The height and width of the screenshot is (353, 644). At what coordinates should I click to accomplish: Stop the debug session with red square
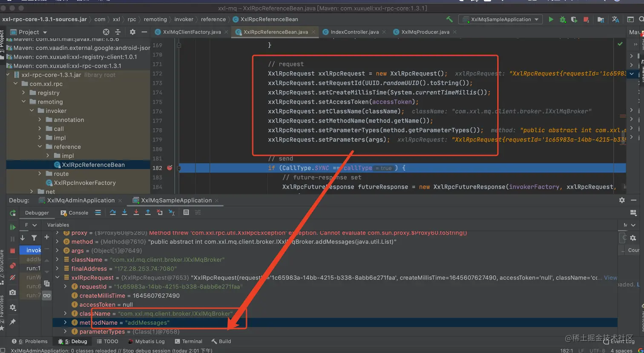click(13, 251)
